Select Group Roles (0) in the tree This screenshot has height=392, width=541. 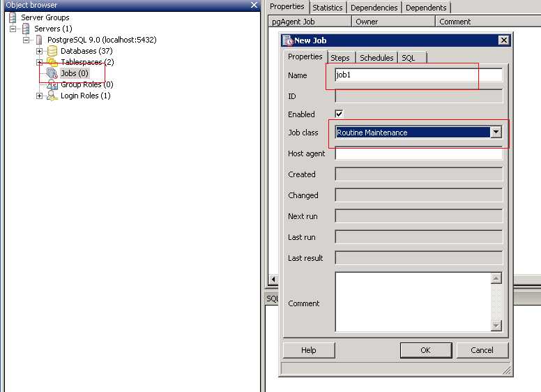click(87, 84)
